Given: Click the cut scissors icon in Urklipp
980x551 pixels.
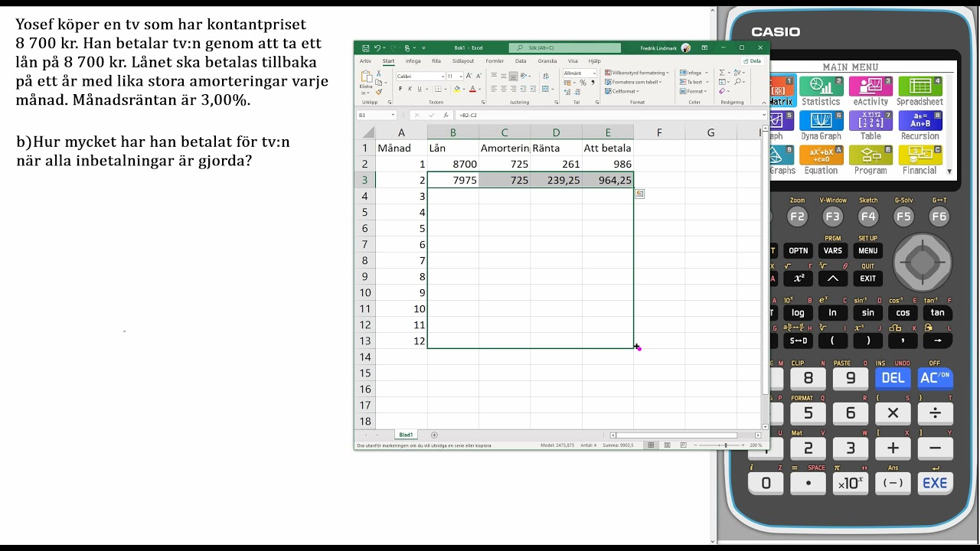Looking at the screenshot, I should pyautogui.click(x=378, y=73).
